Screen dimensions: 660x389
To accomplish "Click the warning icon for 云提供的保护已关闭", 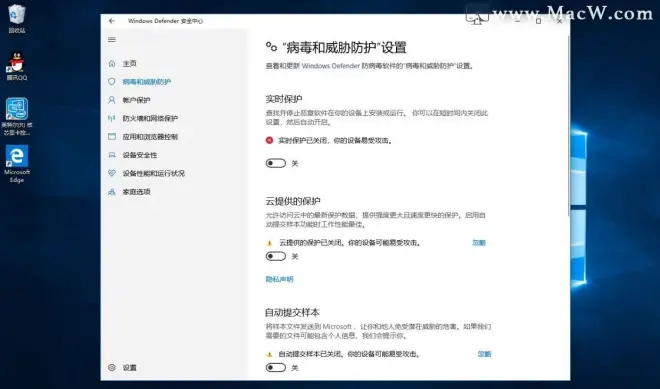I will [269, 243].
